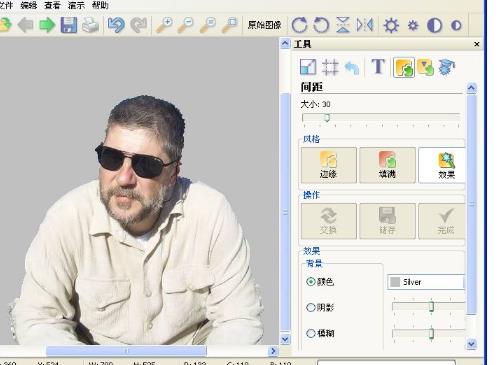Go to previous image with gray left arrow
The image size is (502, 365).
(x=26, y=25)
